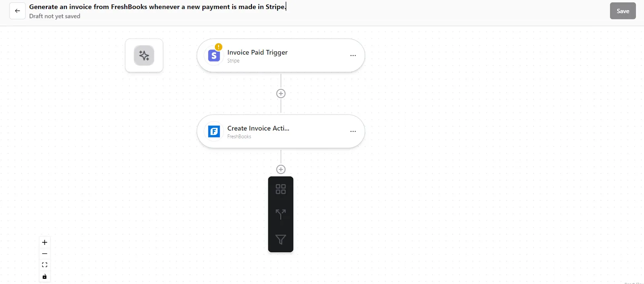Zoom out of the canvas
The width and height of the screenshot is (644, 284).
click(x=45, y=254)
